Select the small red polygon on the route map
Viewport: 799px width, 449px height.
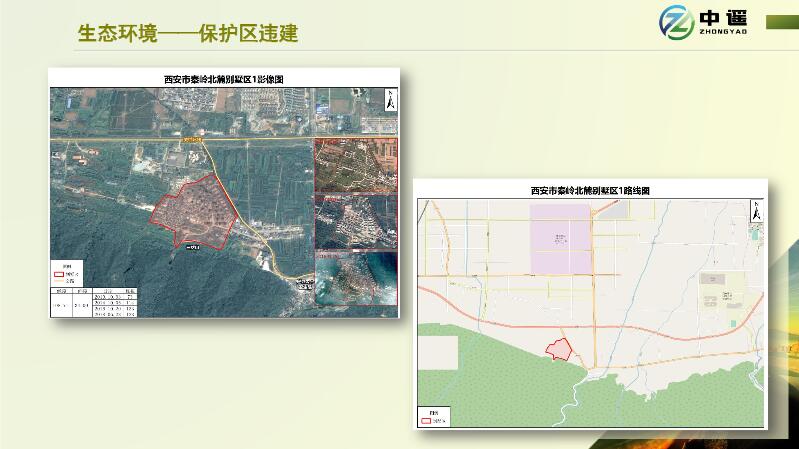pos(556,349)
